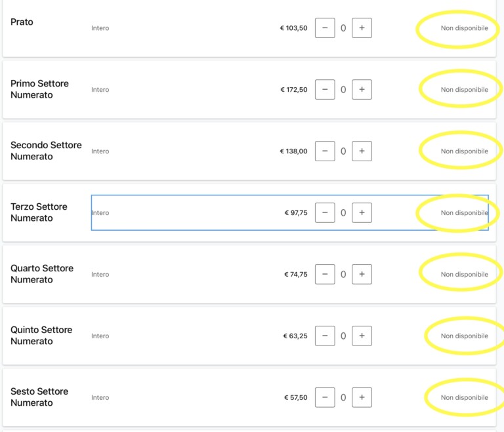Click plus for Secondo Settore Numerato
Image resolution: width=504 pixels, height=432 pixels.
[362, 151]
